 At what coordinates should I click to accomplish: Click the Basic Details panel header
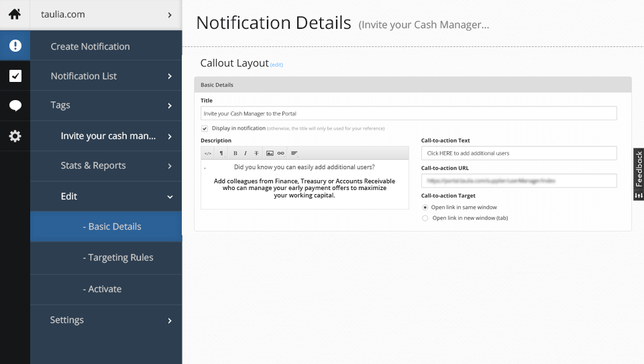pyautogui.click(x=413, y=85)
